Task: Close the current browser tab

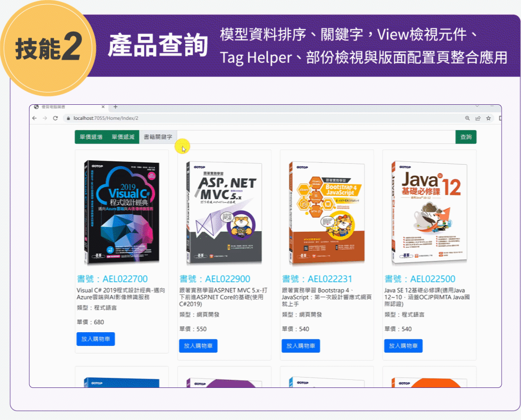Action: (103, 107)
